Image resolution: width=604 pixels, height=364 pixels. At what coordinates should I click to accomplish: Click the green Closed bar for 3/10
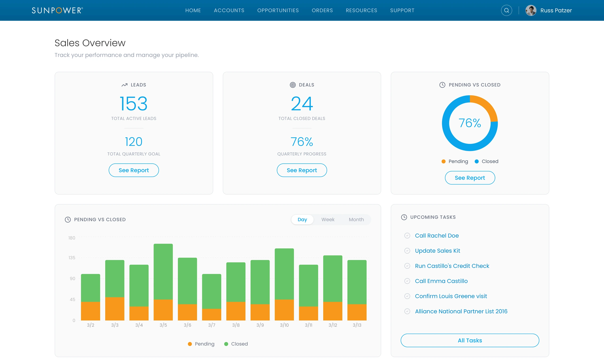pyautogui.click(x=284, y=274)
